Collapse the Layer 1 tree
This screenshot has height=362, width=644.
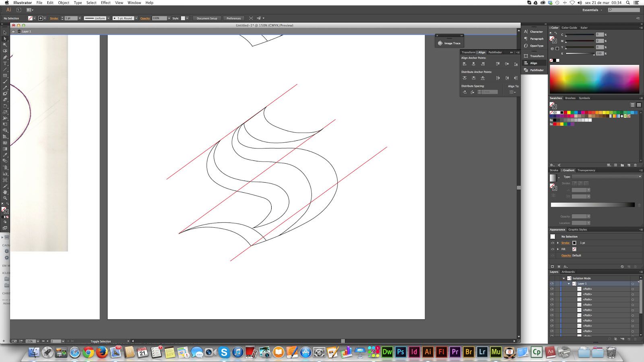[x=569, y=284]
